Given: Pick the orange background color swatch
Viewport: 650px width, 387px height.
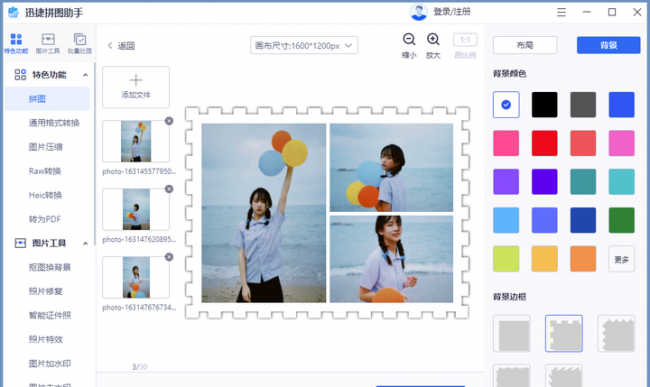Looking at the screenshot, I should pyautogui.click(x=583, y=259).
